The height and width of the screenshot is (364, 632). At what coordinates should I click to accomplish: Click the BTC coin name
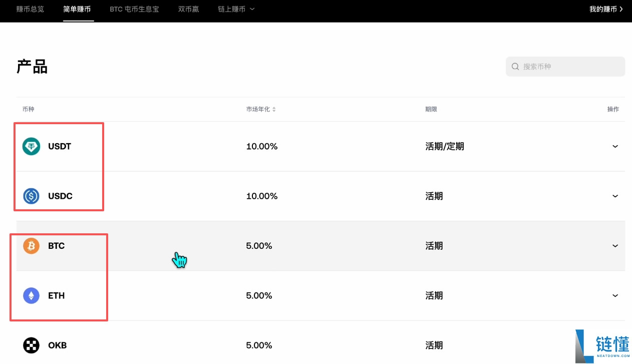pos(56,246)
